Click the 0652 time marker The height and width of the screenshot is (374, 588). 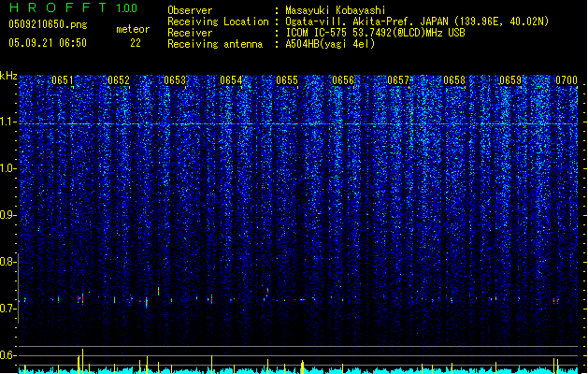[119, 80]
